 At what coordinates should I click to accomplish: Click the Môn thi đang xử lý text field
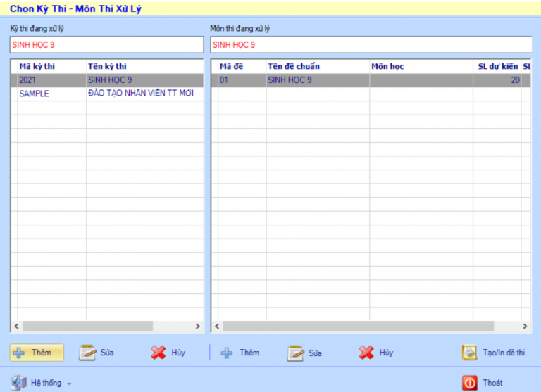[x=373, y=45]
